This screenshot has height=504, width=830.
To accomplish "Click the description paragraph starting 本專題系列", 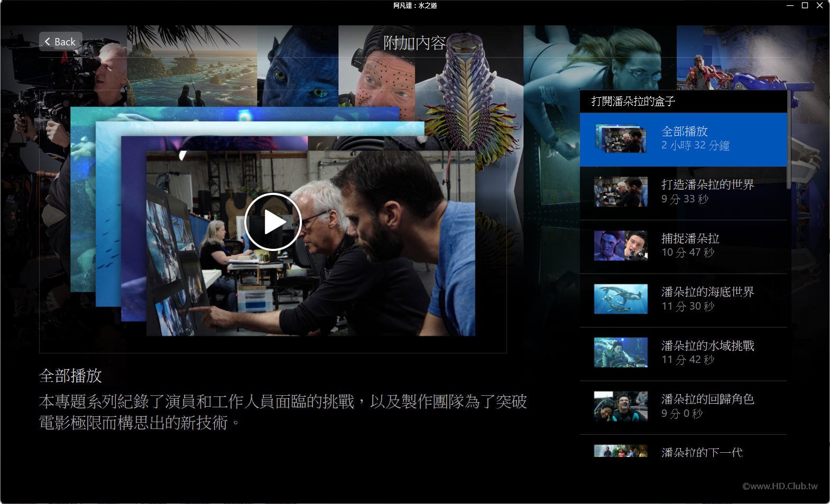I will point(283,412).
